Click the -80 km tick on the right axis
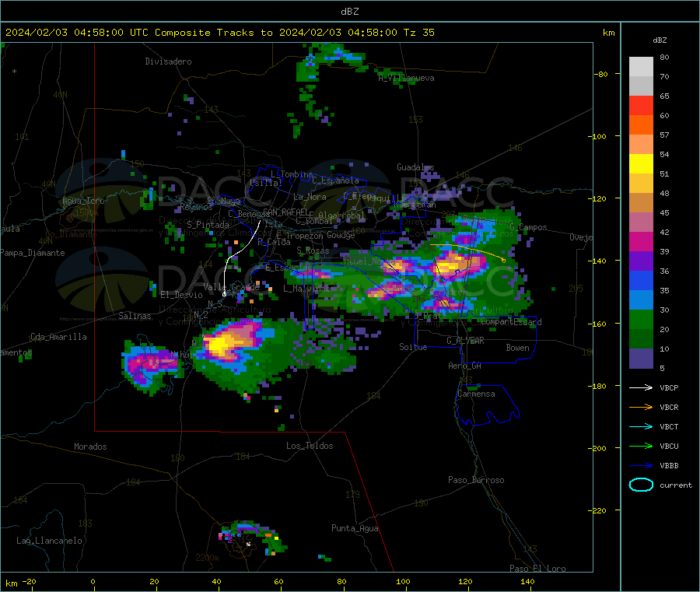 click(x=601, y=74)
